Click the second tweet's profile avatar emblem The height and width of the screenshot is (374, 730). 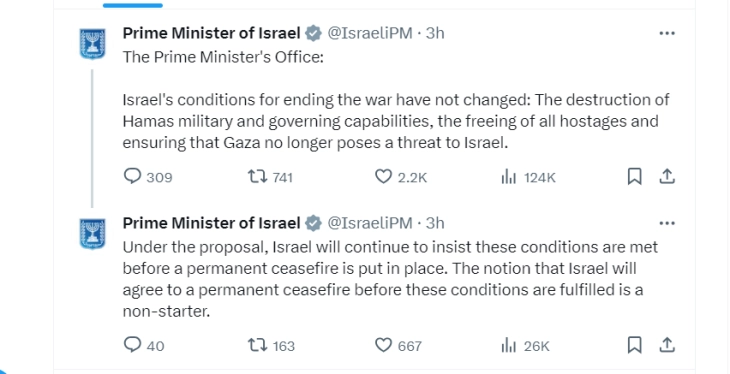[x=92, y=234]
